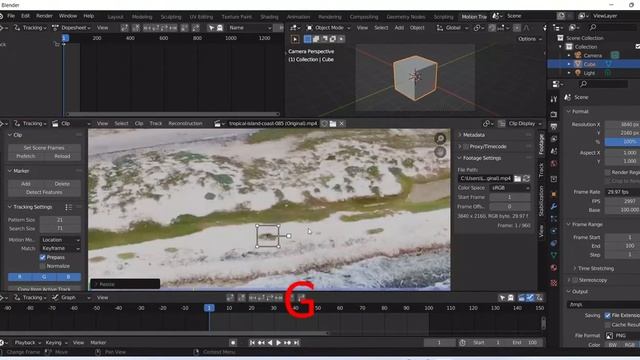Open the Reconstruction menu in clip editor

pos(185,124)
